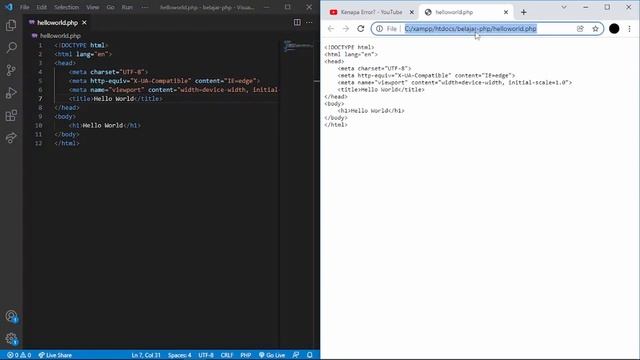The width and height of the screenshot is (640, 360).
Task: Click the minimap code preview
Action: coord(298,46)
